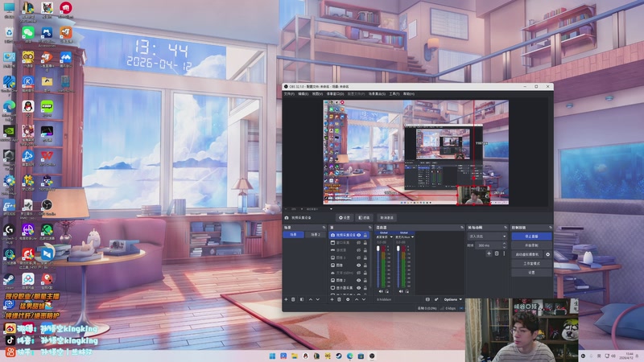Show the 文本 (GDI+) source eye
Viewport: 644px width, 362px height.
tap(358, 273)
